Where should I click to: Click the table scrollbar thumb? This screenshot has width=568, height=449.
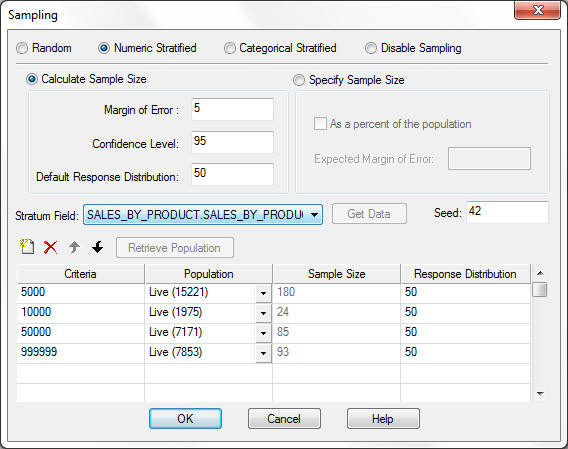(x=540, y=290)
